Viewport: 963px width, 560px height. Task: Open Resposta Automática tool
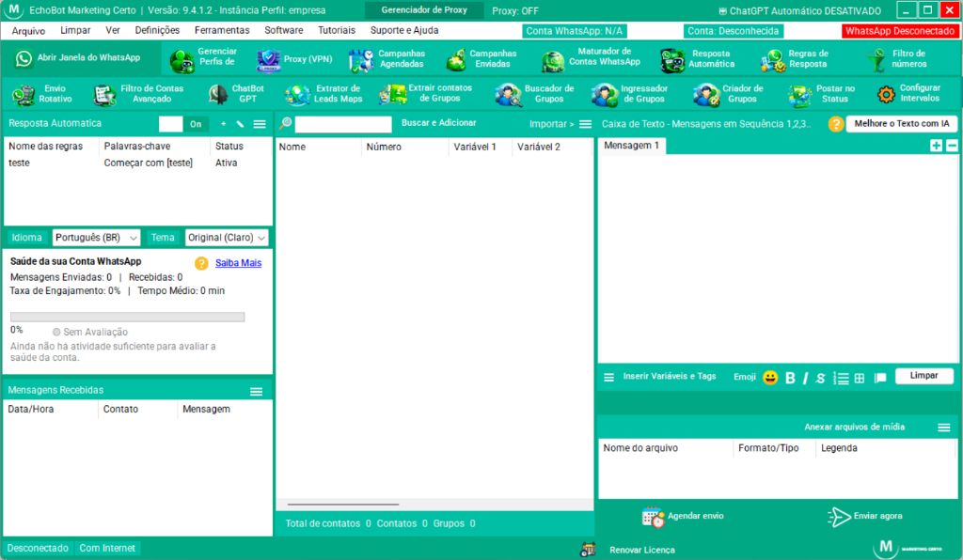click(698, 59)
